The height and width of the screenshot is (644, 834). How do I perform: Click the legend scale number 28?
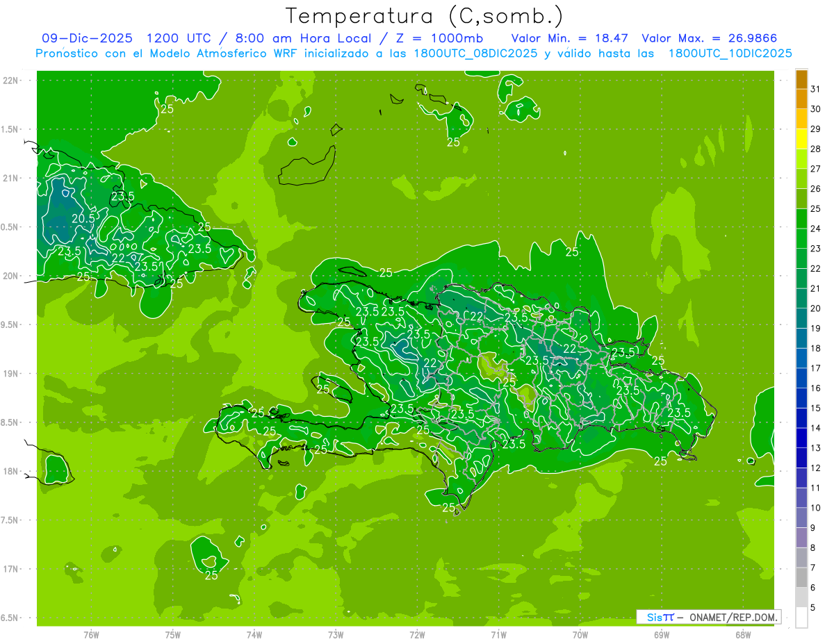816,149
